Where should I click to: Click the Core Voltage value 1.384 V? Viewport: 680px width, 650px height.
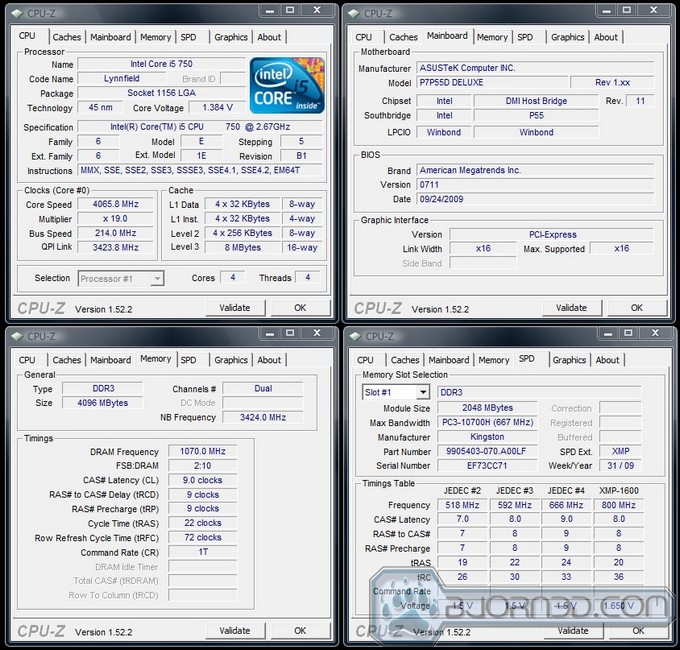pos(218,108)
